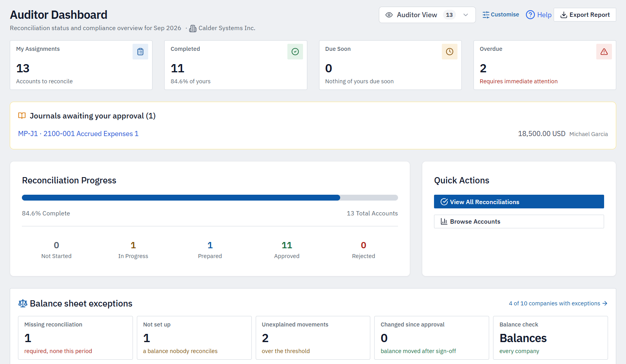Open the View All Reconciliations button
The image size is (626, 364).
pos(519,202)
